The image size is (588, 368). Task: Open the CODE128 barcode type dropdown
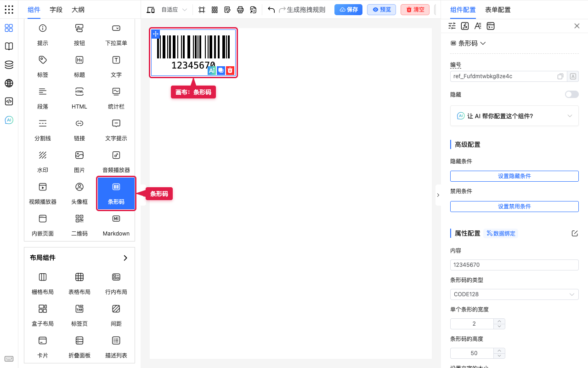tap(514, 294)
